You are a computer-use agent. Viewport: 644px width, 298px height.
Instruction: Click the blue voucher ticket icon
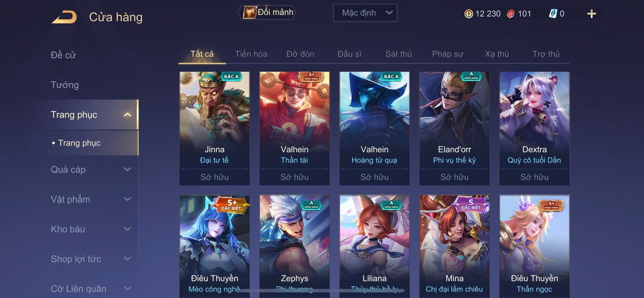(x=553, y=14)
